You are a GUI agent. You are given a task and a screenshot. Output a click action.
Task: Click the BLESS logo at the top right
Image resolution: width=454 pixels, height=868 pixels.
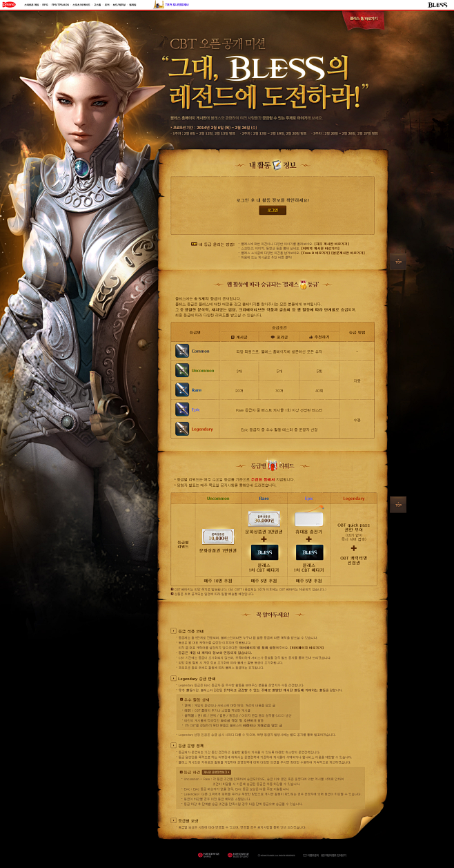[x=437, y=4]
